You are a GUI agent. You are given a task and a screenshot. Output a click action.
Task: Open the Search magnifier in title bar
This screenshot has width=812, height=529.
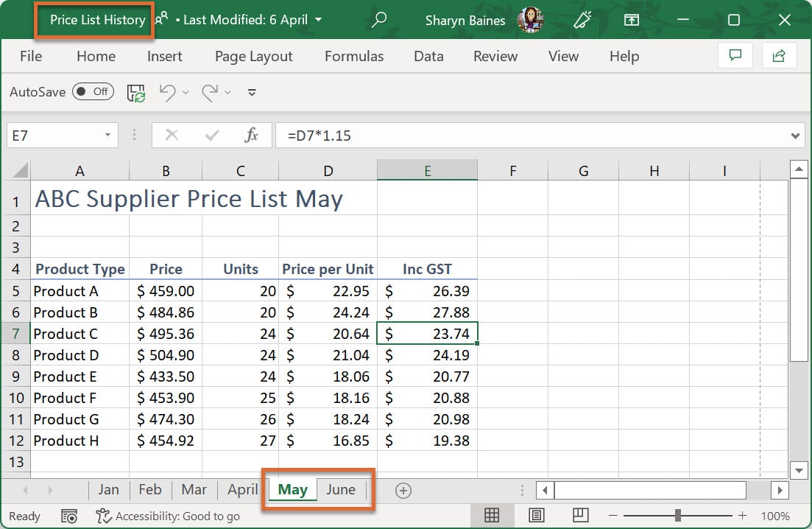coord(379,20)
